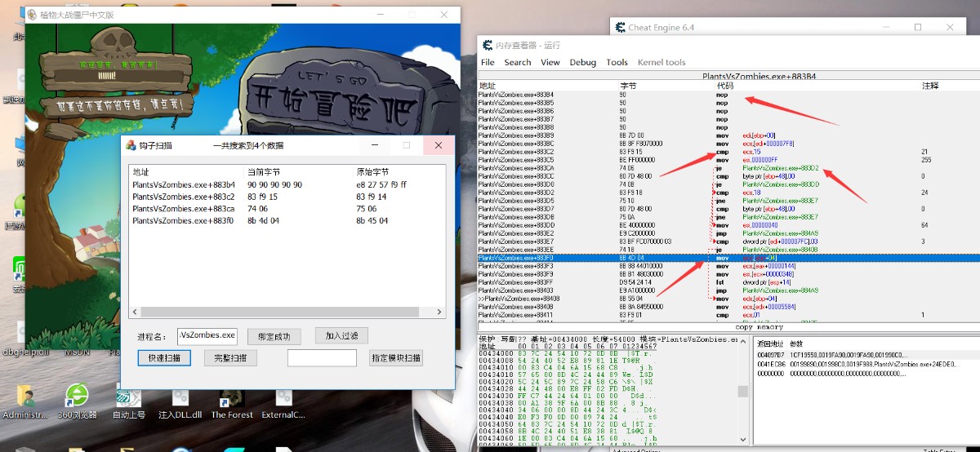Viewport: 980px width, 452px height.
Task: Click the hook list horizontal scrollbar
Action: pos(288,312)
